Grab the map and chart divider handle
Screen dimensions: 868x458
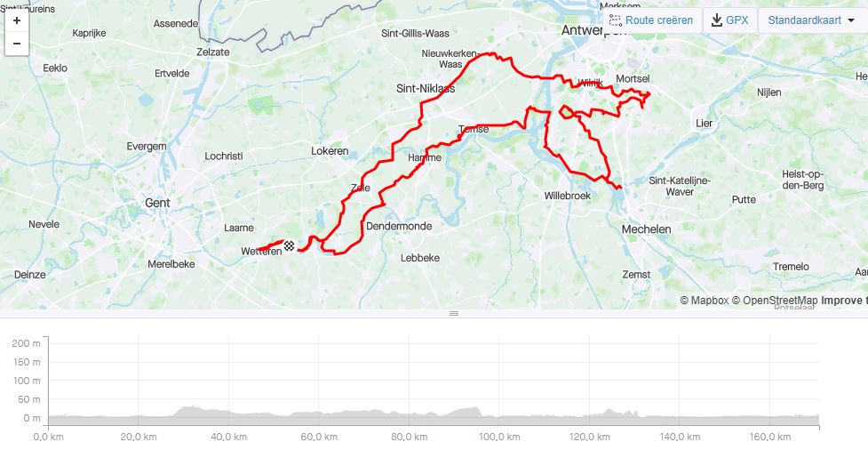[x=454, y=313]
